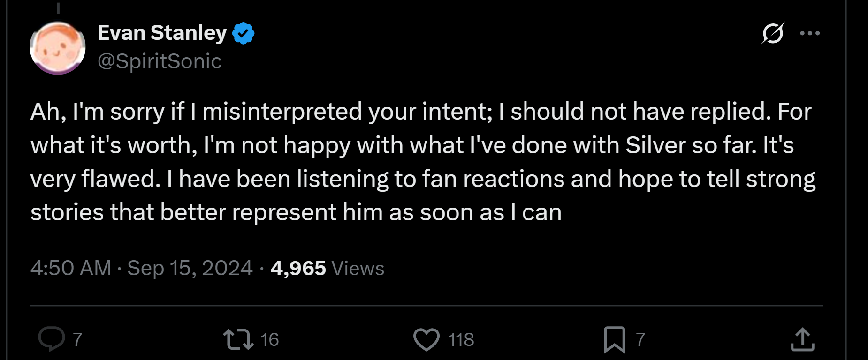The height and width of the screenshot is (360, 868).
Task: Click the like count 118
Action: [x=461, y=339]
